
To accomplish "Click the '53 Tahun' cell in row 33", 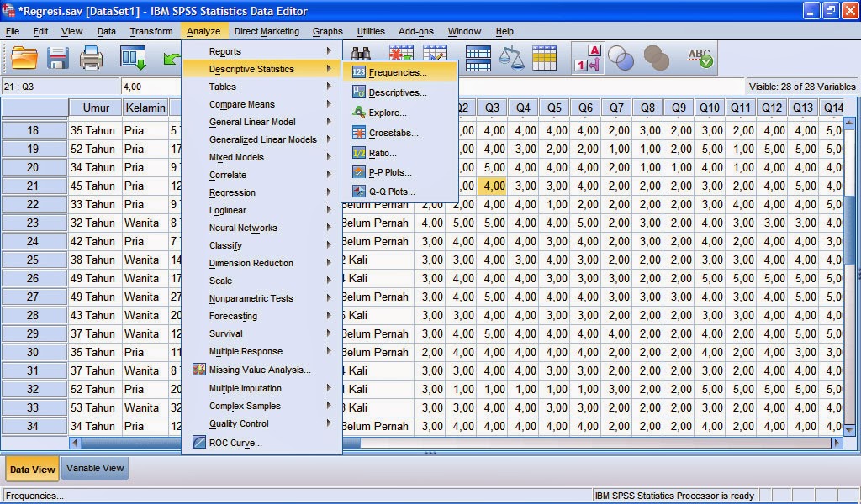I will coord(95,407).
